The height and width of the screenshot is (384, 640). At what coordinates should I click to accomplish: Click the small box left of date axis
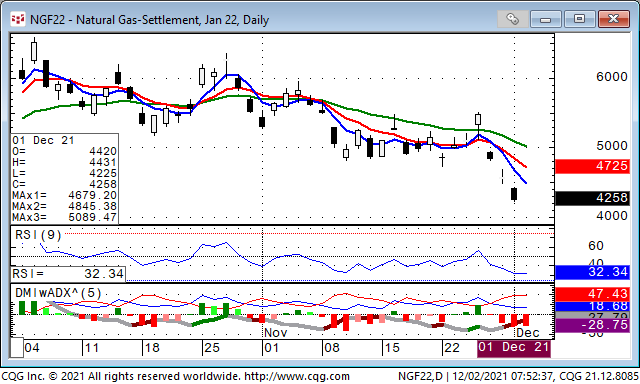pos(16,348)
